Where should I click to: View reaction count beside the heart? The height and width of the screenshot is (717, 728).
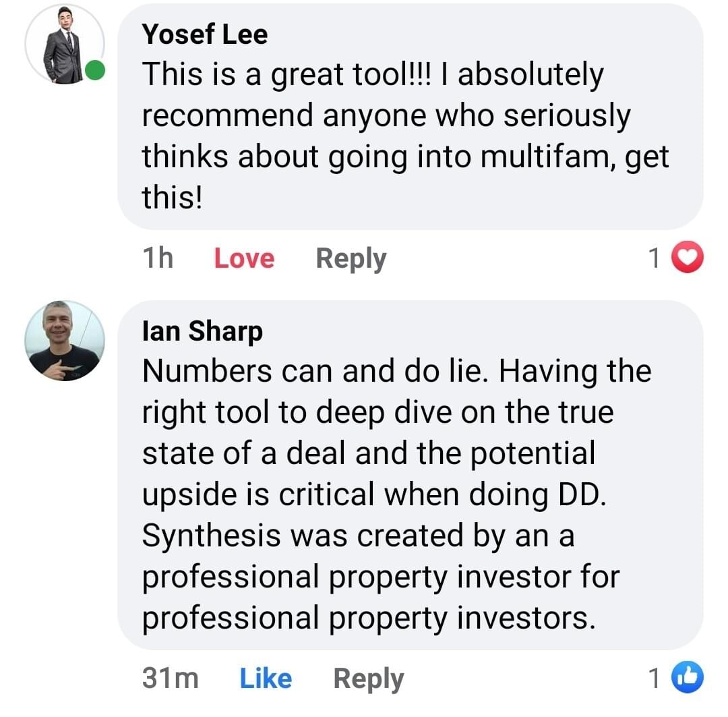pyautogui.click(x=654, y=258)
